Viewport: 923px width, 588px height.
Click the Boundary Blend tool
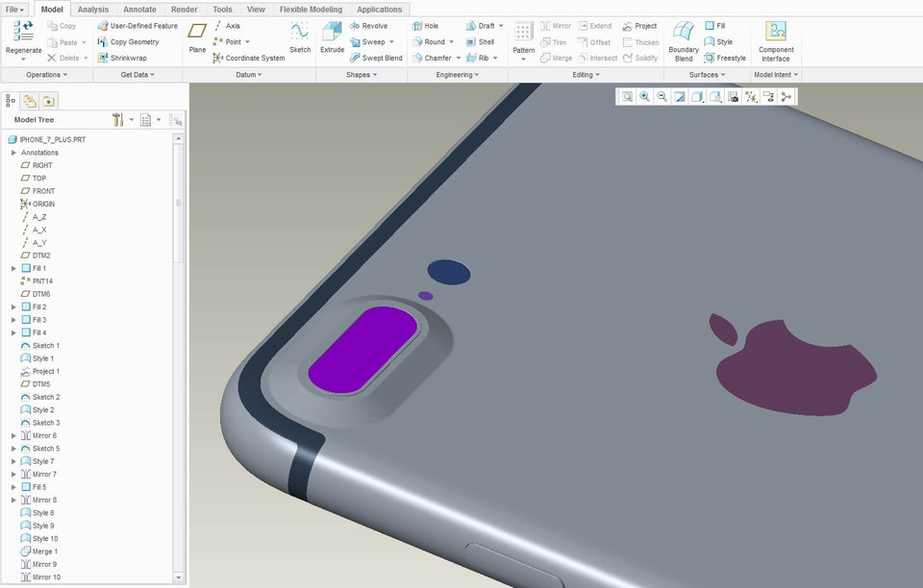point(683,38)
